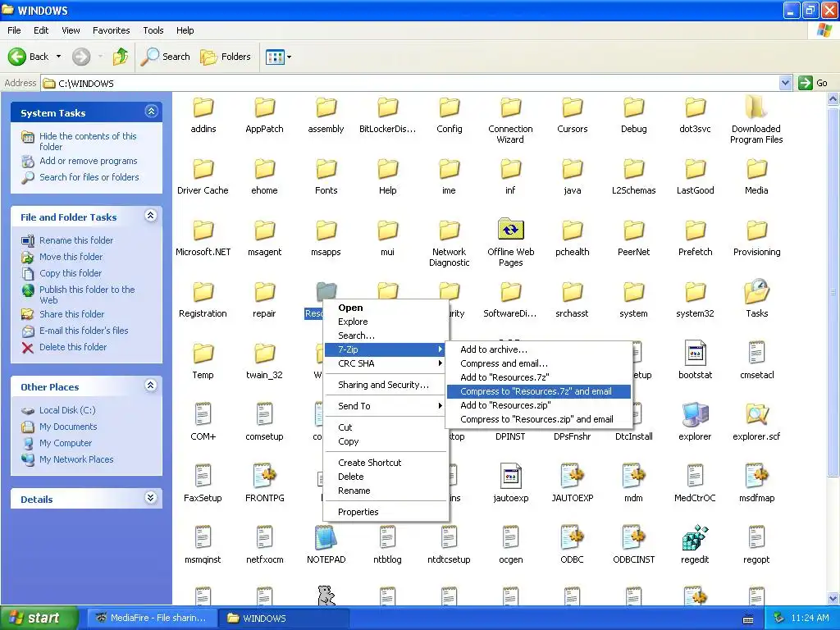Viewport: 840px width, 630px height.
Task: Click the Back navigation button
Action: (28, 57)
